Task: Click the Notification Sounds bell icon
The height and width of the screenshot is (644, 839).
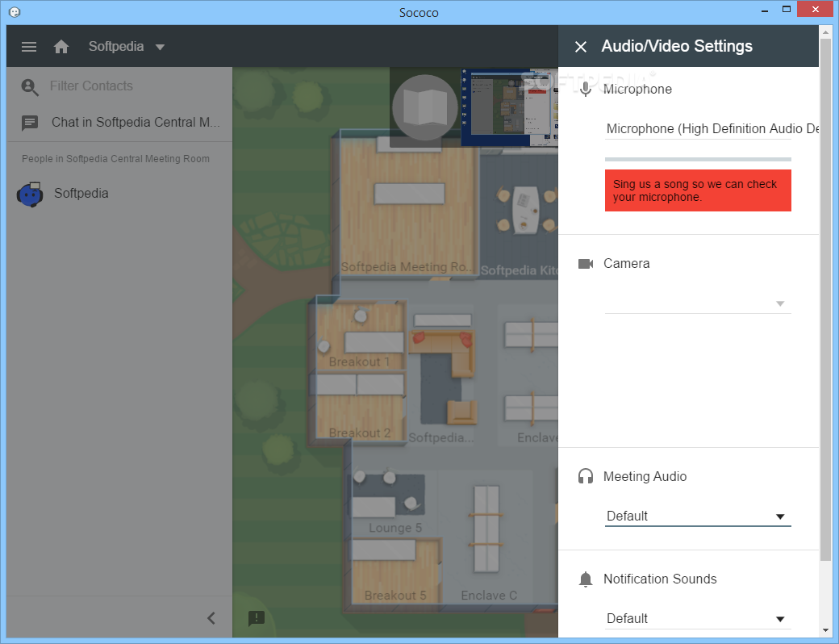Action: coord(586,579)
